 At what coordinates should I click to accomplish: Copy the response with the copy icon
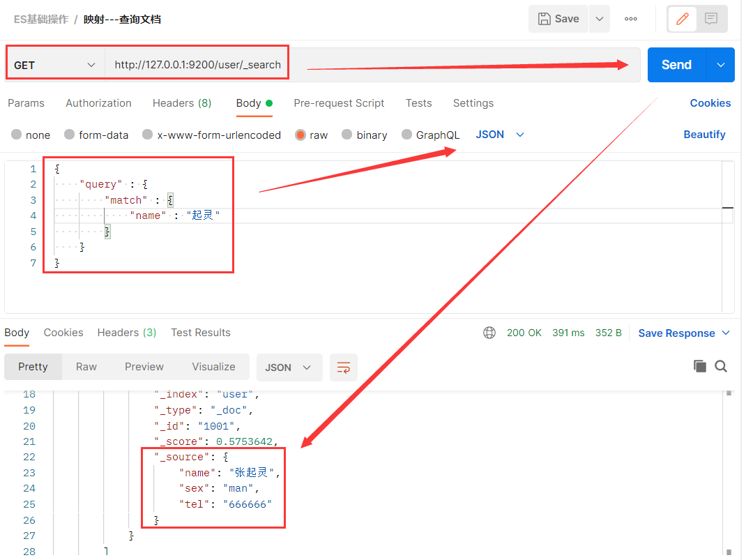pyautogui.click(x=699, y=366)
